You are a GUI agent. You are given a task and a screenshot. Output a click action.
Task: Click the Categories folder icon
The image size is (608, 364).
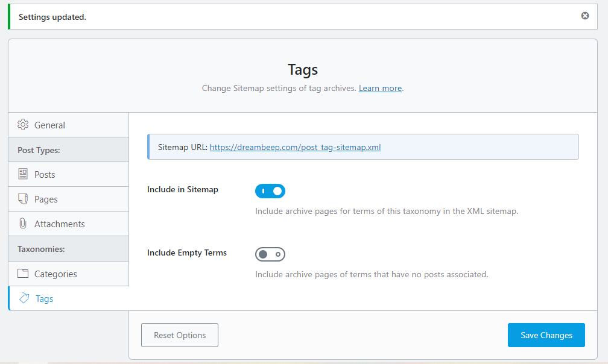[23, 274]
